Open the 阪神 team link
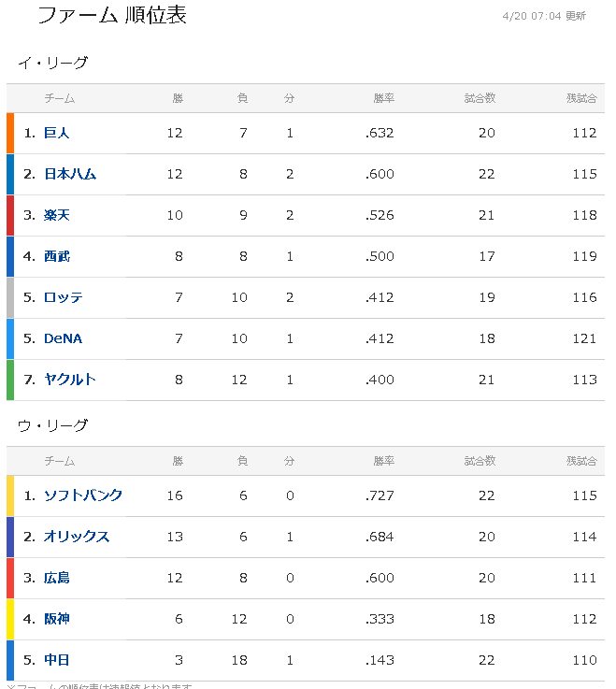The height and width of the screenshot is (689, 616). [x=57, y=619]
